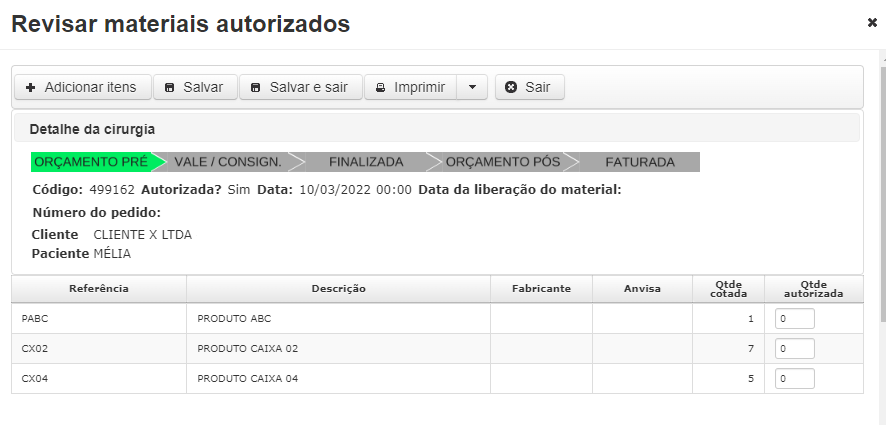This screenshot has width=886, height=425.
Task: Expand the Imprimir dropdown arrow
Action: click(x=472, y=87)
